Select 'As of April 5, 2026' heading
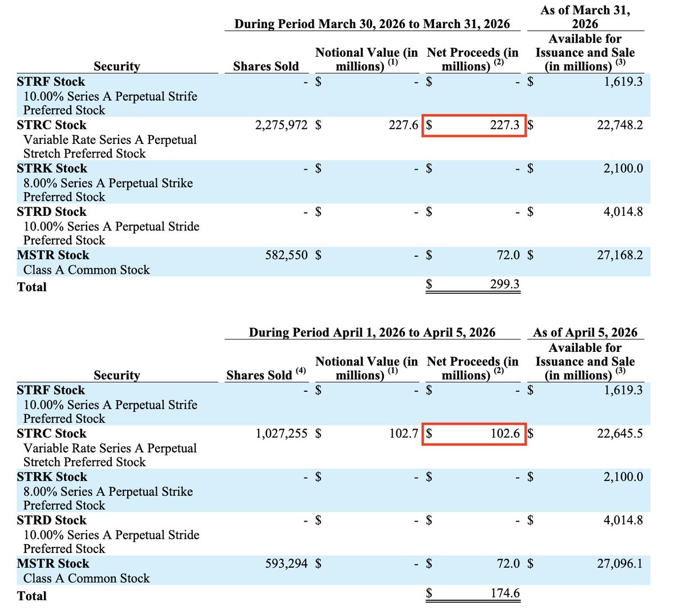The image size is (674, 616). 585,332
